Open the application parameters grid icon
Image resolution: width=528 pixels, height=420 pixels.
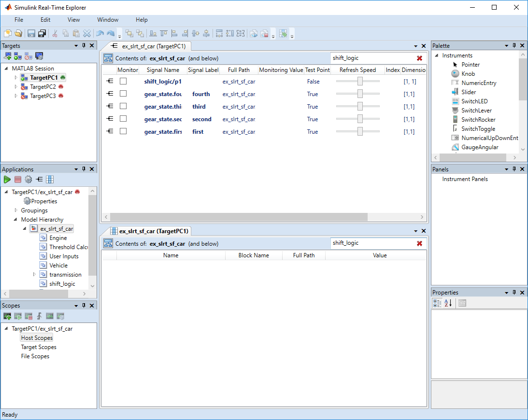[x=49, y=180]
